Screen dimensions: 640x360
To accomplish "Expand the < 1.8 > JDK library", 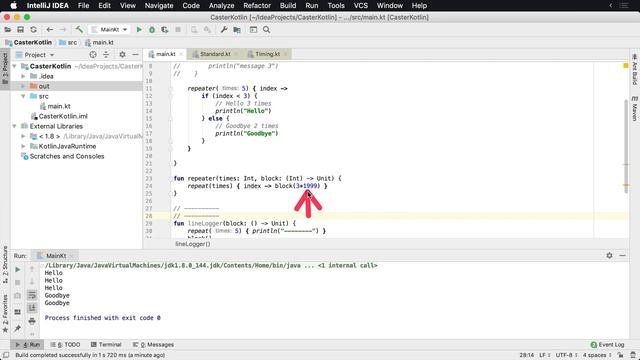I will tap(23, 136).
